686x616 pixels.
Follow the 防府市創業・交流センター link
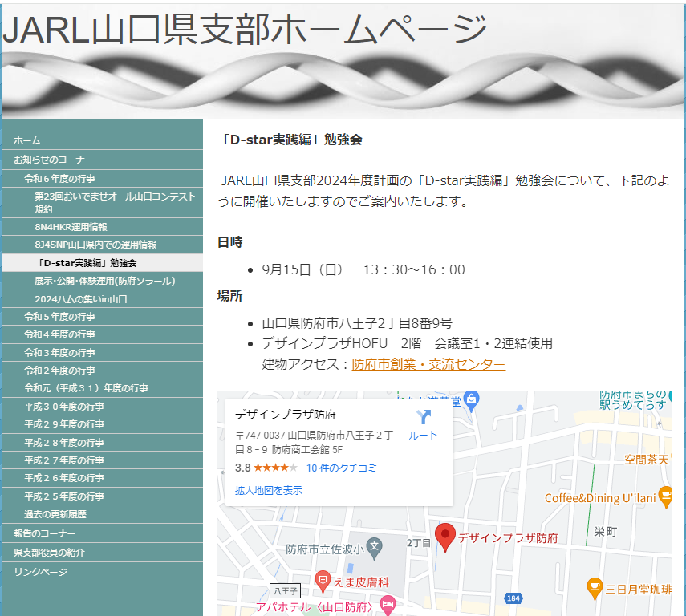tap(428, 364)
